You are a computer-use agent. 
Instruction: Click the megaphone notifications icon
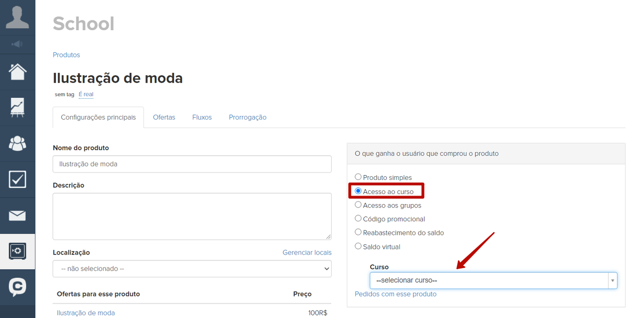[17, 44]
